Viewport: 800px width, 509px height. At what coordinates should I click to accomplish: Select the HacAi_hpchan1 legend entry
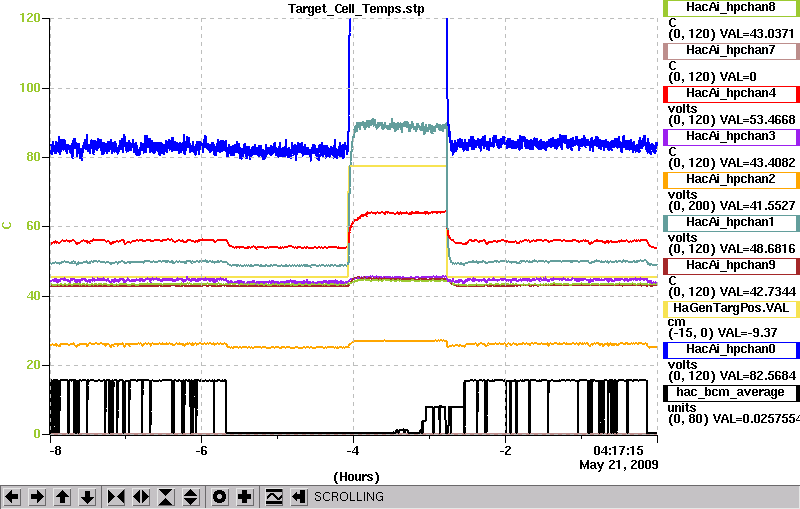click(x=731, y=223)
